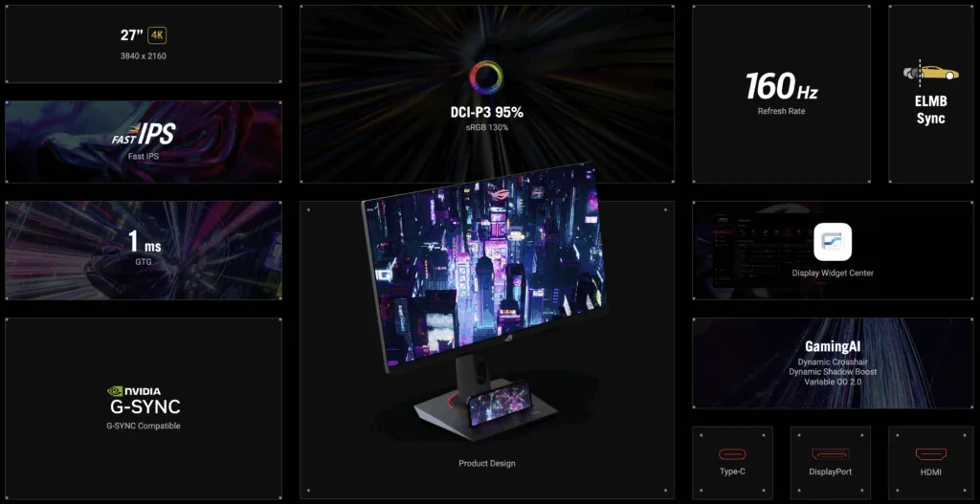
Task: Click the "G-SYNC Compatible" caption
Action: point(144,426)
